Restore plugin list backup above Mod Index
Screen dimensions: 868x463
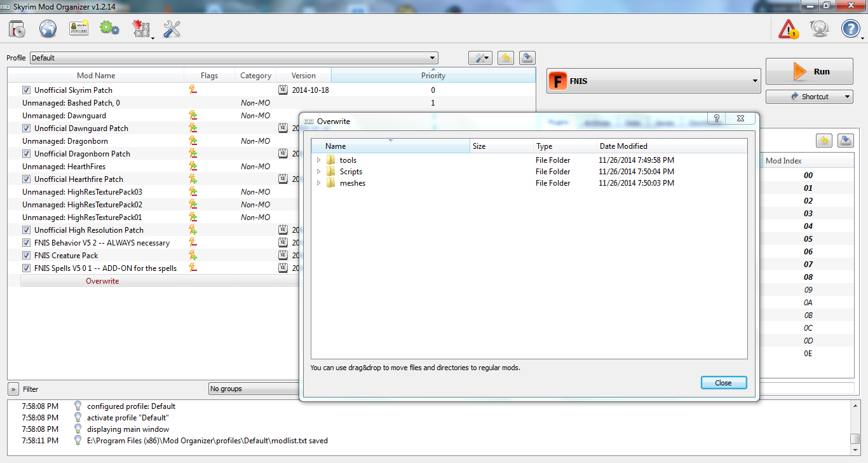824,141
